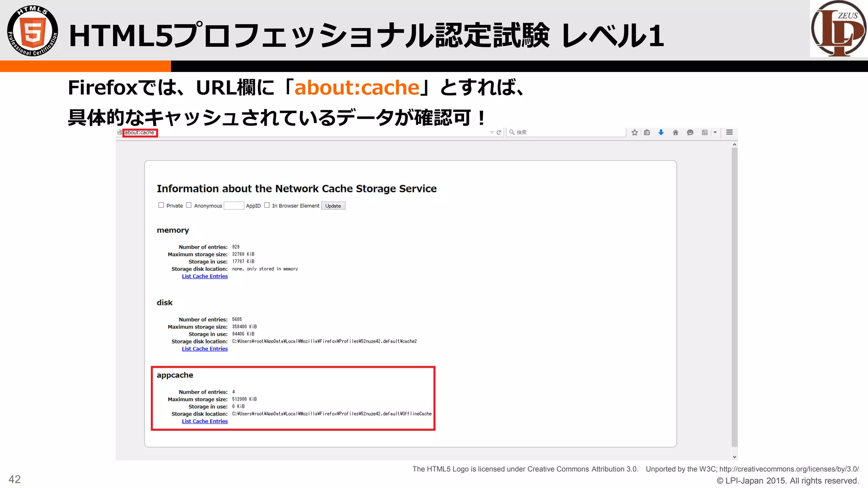Click the slide page number 42
Image resolution: width=868 pixels, height=488 pixels.
[x=14, y=479]
